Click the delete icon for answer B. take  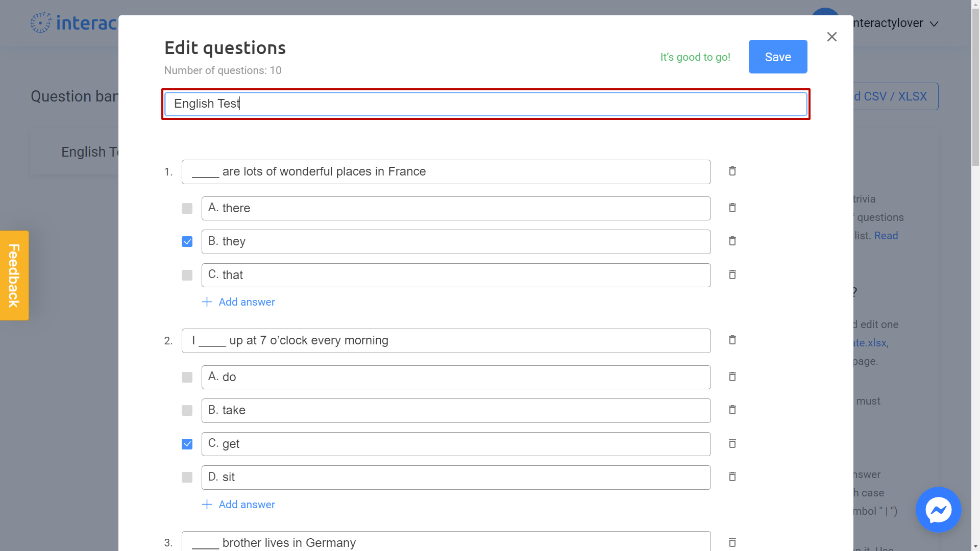point(732,410)
